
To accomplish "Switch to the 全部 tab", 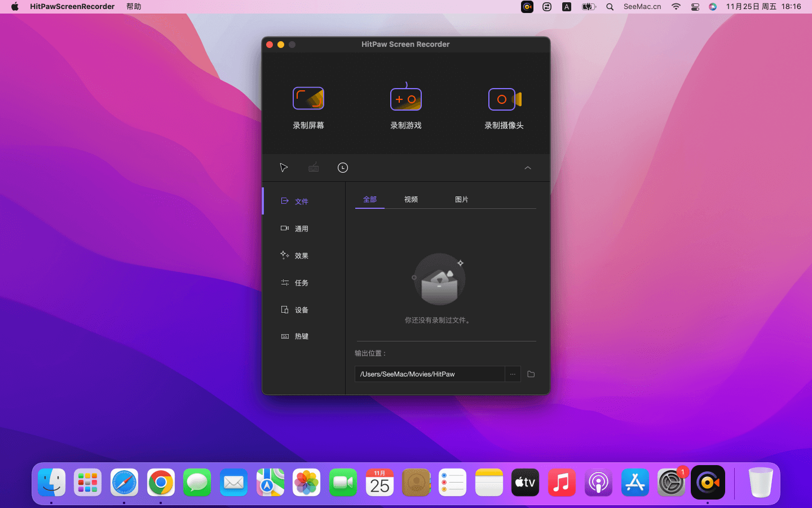I will click(x=370, y=199).
